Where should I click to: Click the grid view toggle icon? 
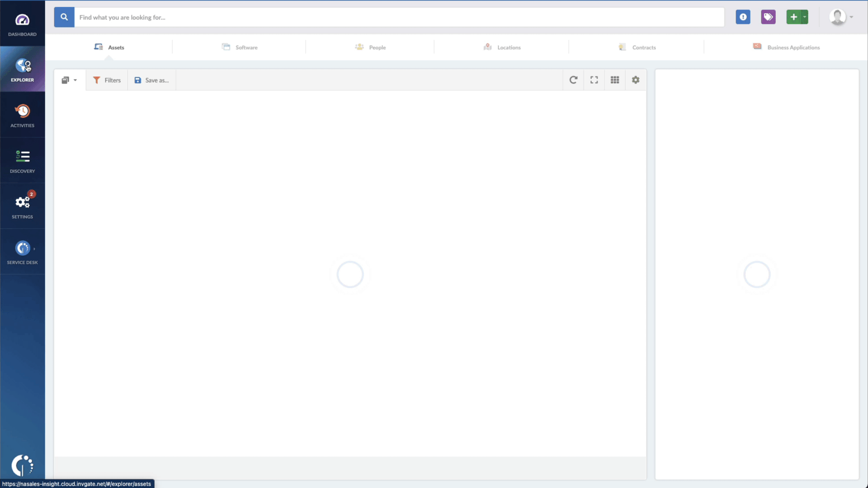(615, 80)
